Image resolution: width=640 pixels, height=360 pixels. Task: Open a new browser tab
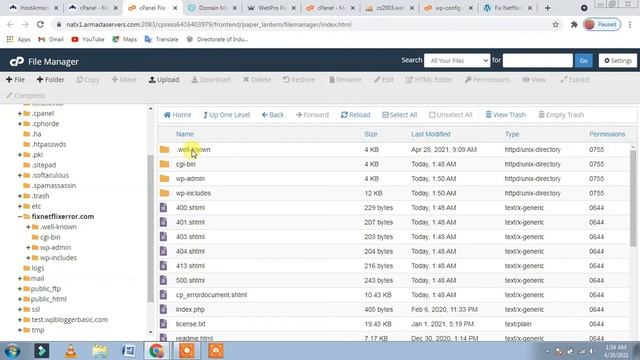coord(547,8)
